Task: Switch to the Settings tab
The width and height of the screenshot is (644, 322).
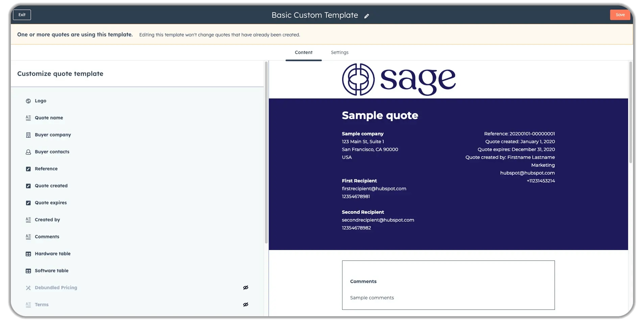Action: (x=339, y=52)
